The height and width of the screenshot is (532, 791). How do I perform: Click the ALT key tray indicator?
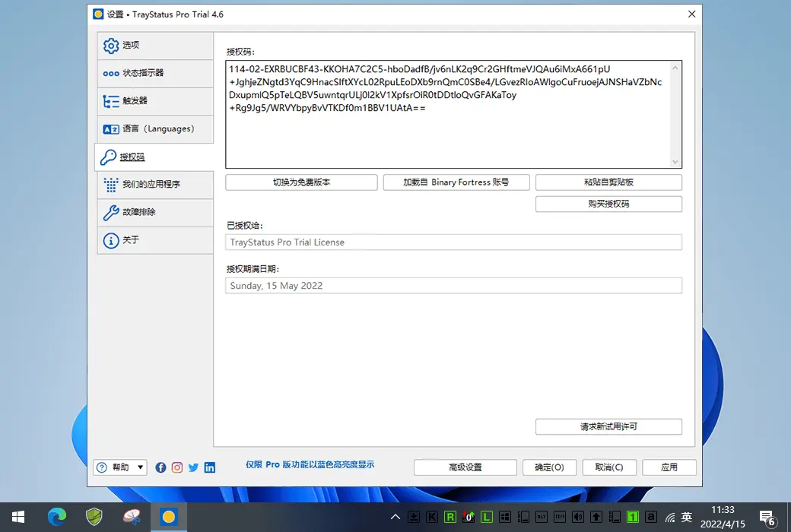[542, 517]
